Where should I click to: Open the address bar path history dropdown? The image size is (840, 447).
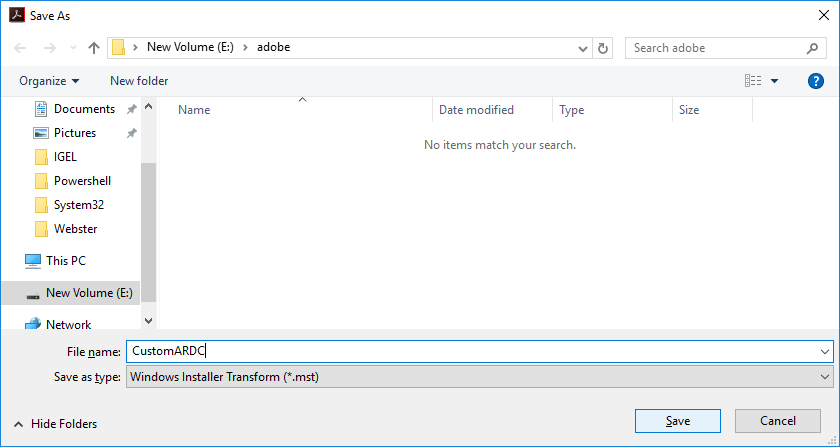coord(583,48)
